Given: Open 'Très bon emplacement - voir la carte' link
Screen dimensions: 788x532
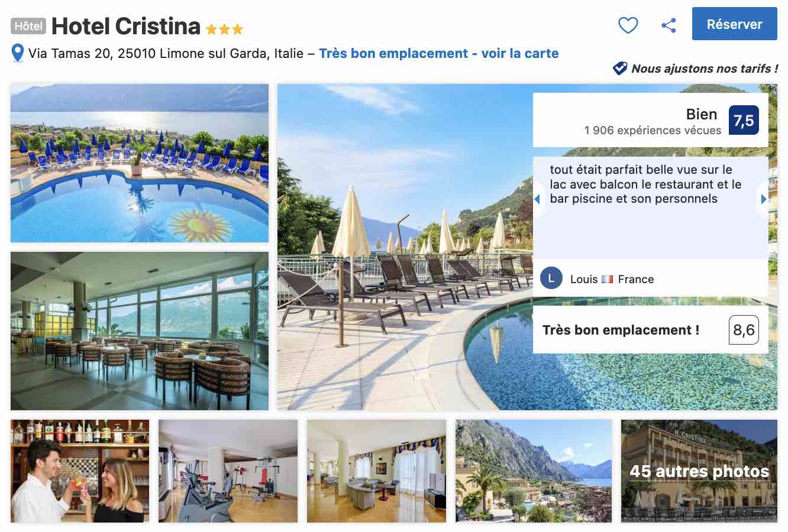Looking at the screenshot, I should (x=438, y=53).
